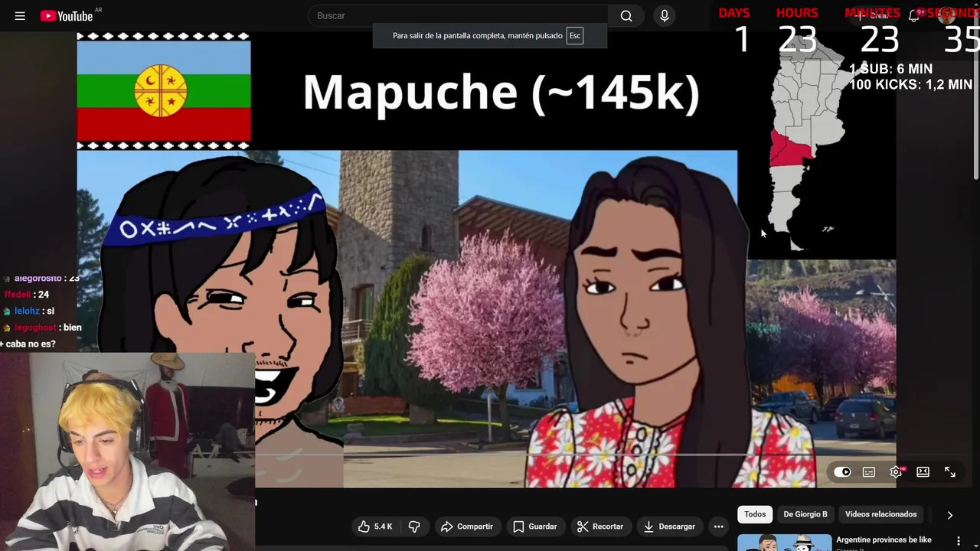Image resolution: width=980 pixels, height=551 pixels.
Task: Turn on subtitles in the player
Action: coord(869,472)
